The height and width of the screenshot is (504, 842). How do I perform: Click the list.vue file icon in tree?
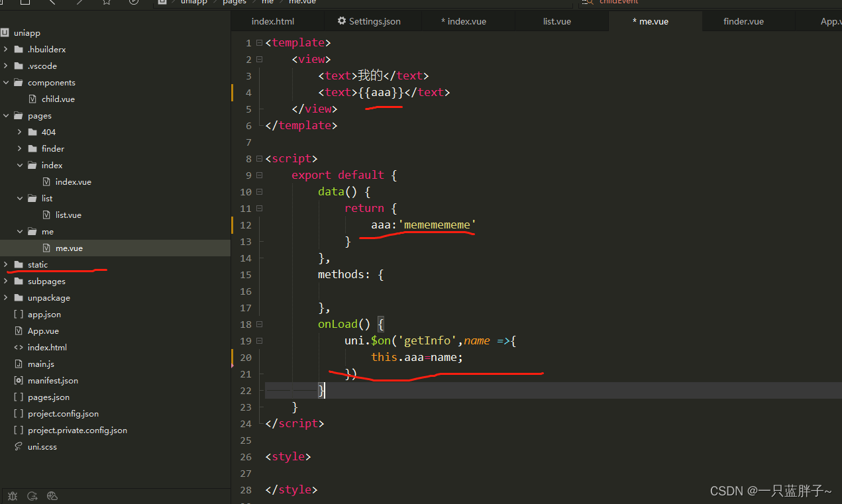click(x=46, y=215)
